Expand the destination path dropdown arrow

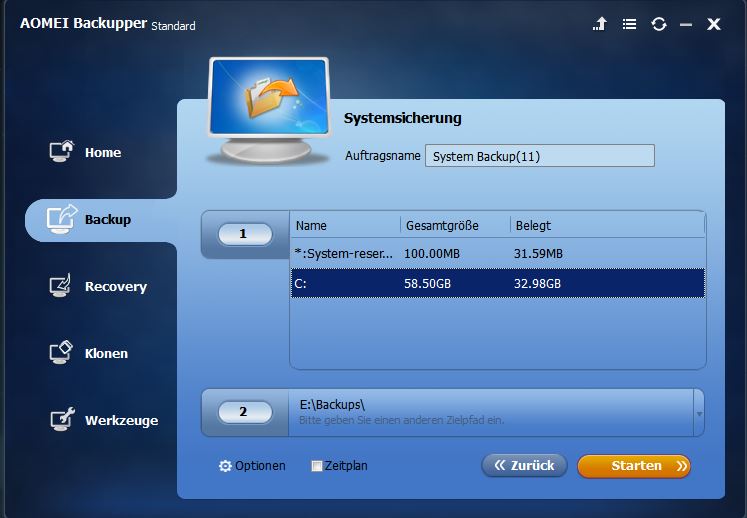[x=699, y=414]
